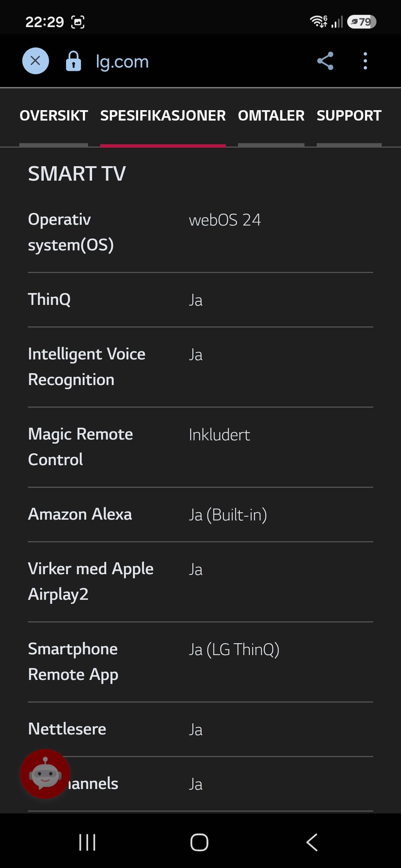Go to the SUPPORT tab
Image resolution: width=401 pixels, height=868 pixels.
click(349, 116)
